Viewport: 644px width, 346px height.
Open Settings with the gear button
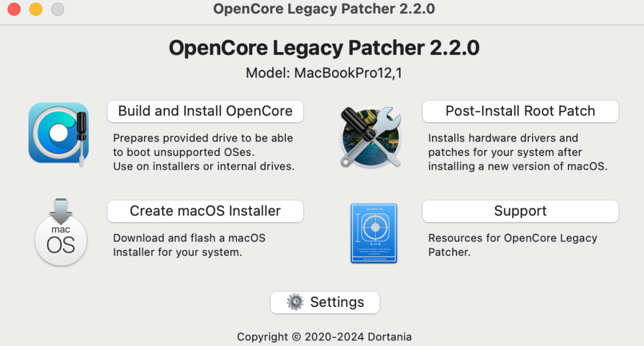[325, 303]
